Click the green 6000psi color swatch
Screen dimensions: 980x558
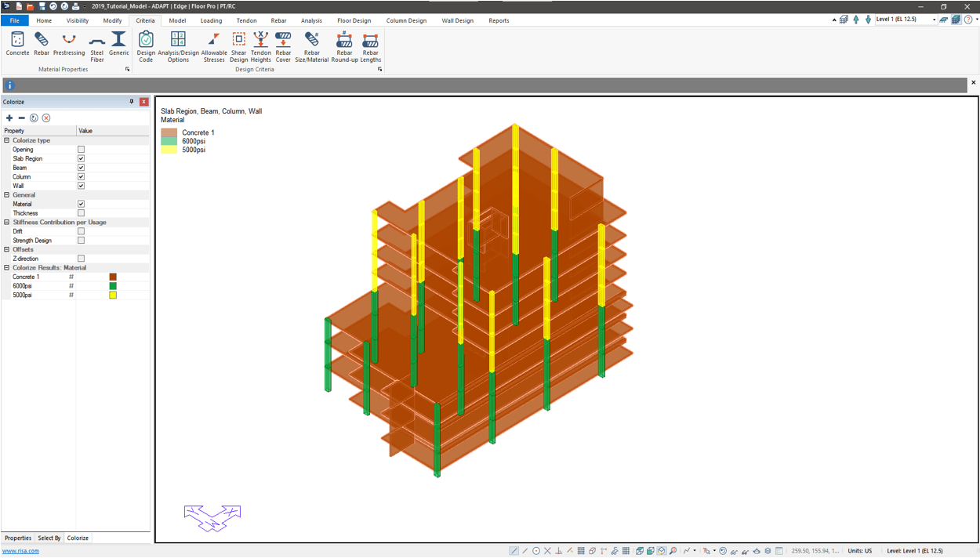click(113, 286)
